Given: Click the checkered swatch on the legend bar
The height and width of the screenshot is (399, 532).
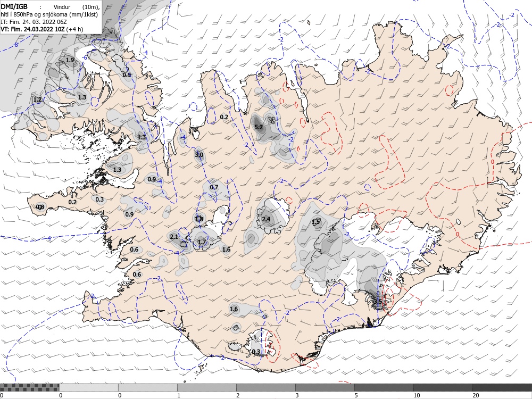Looking at the screenshot, I should pyautogui.click(x=29, y=387).
